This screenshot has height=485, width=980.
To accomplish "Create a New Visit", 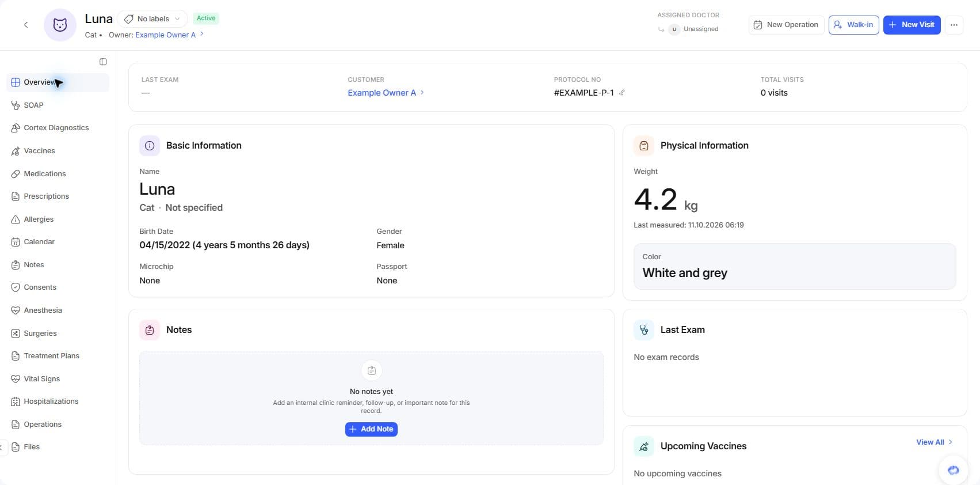I will pyautogui.click(x=912, y=25).
